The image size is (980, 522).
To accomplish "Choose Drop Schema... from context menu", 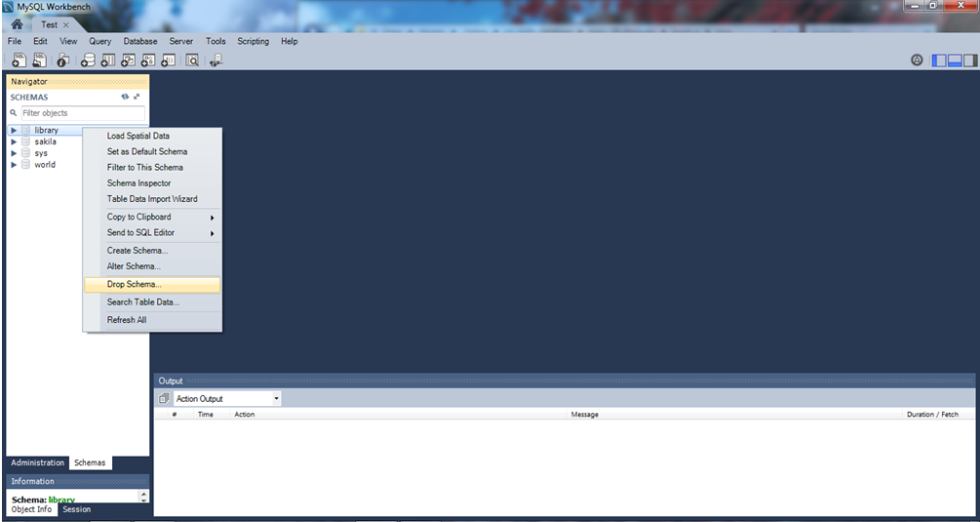I will pyautogui.click(x=152, y=285).
